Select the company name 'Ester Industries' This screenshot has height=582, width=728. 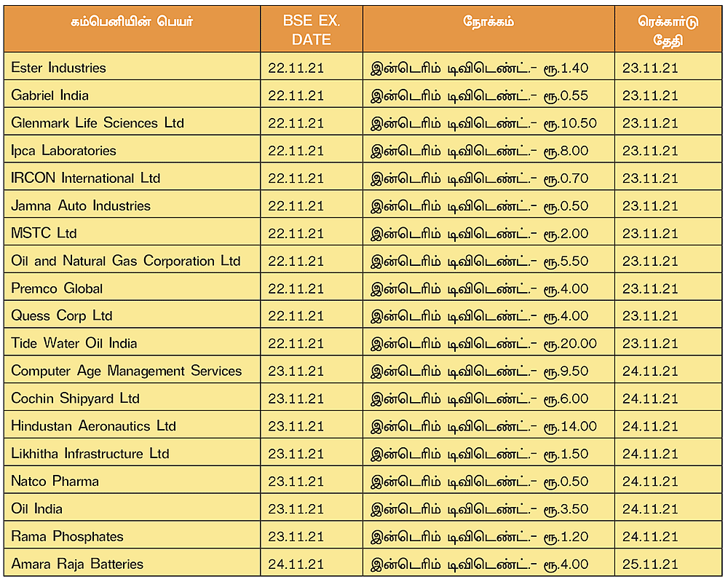(x=58, y=68)
